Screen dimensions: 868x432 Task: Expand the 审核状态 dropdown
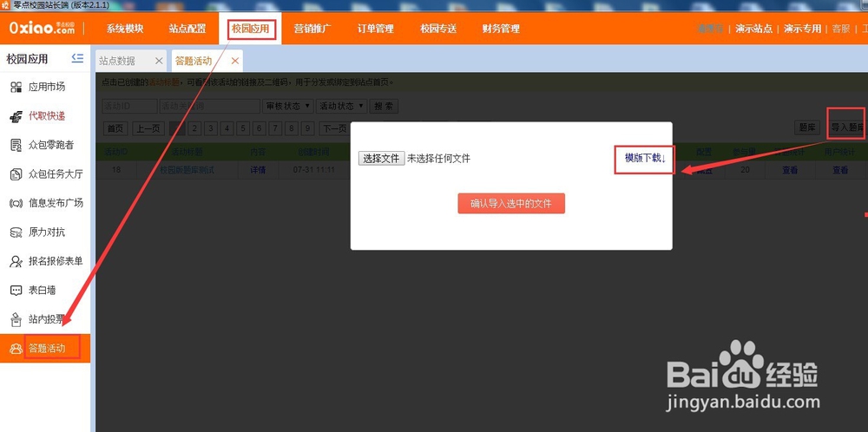pos(288,106)
